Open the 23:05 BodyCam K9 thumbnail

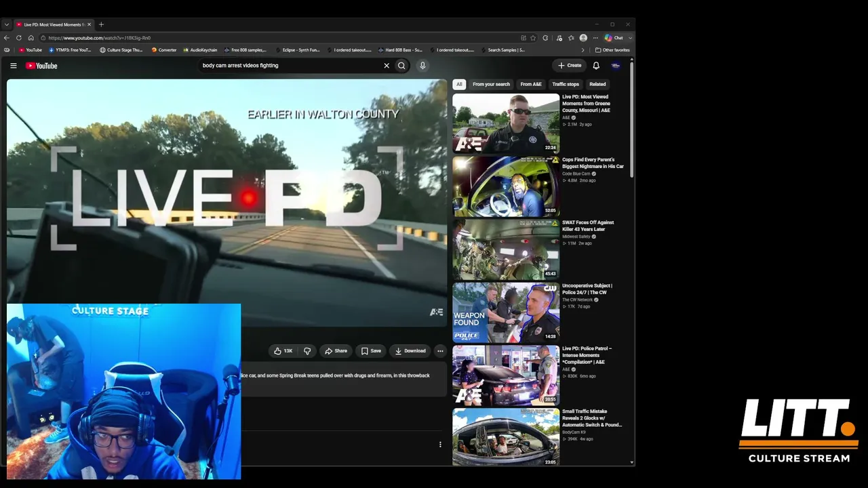click(506, 437)
